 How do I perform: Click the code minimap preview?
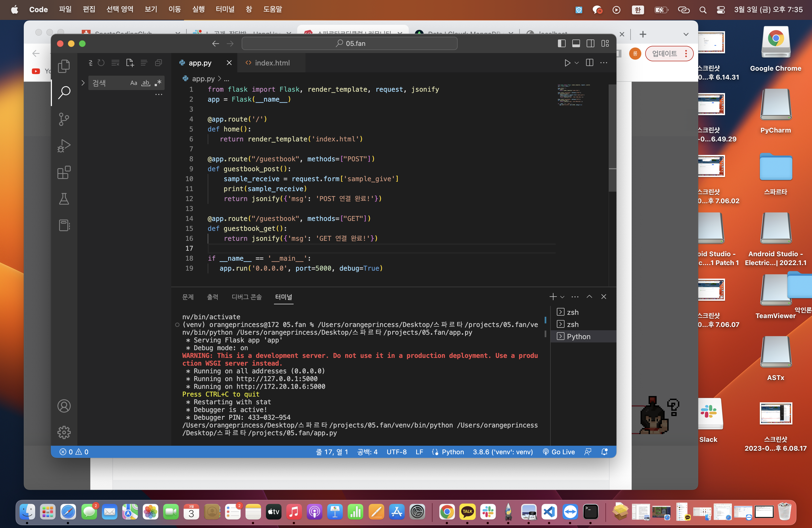[x=574, y=95]
